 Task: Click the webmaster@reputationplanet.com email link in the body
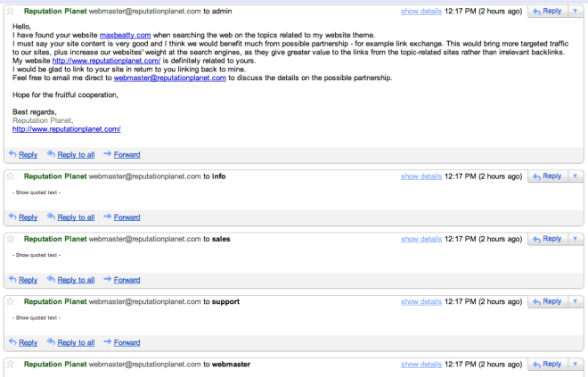[169, 78]
